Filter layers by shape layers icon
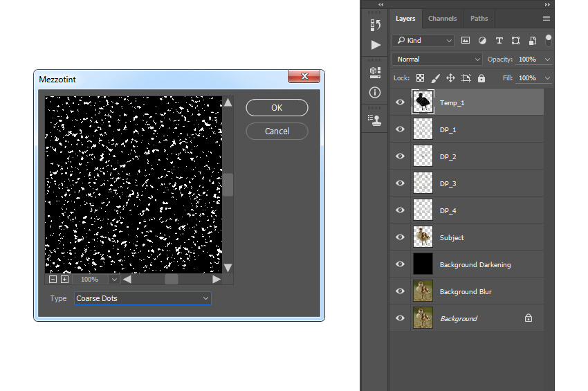The height and width of the screenshot is (391, 588). (x=515, y=41)
